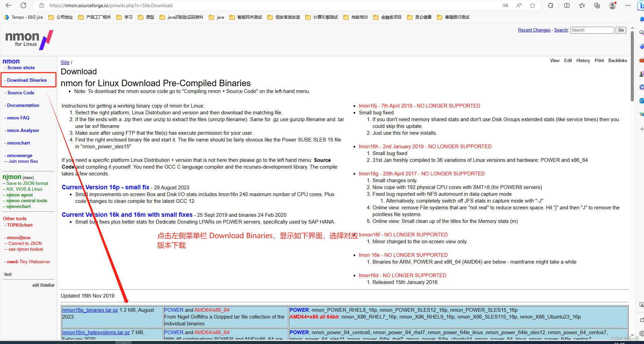Click edit SideBar link
Viewport: 644px width, 344px height.
pyautogui.click(x=43, y=285)
